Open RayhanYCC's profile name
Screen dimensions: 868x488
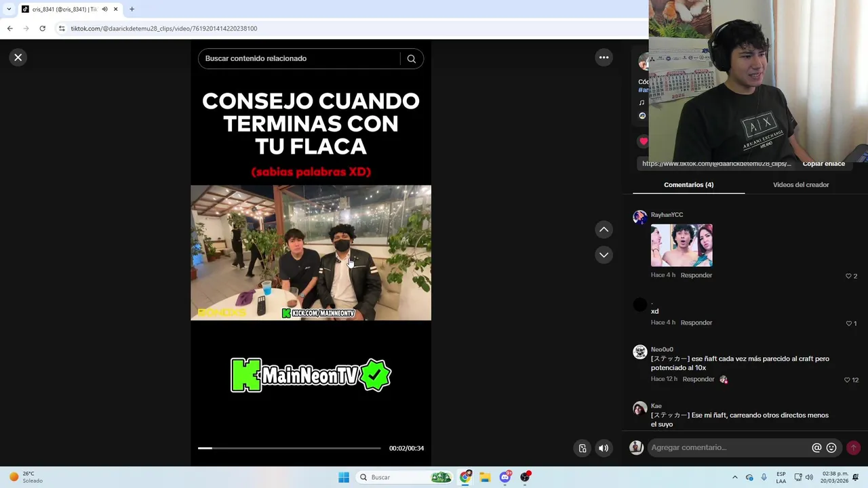[667, 215]
